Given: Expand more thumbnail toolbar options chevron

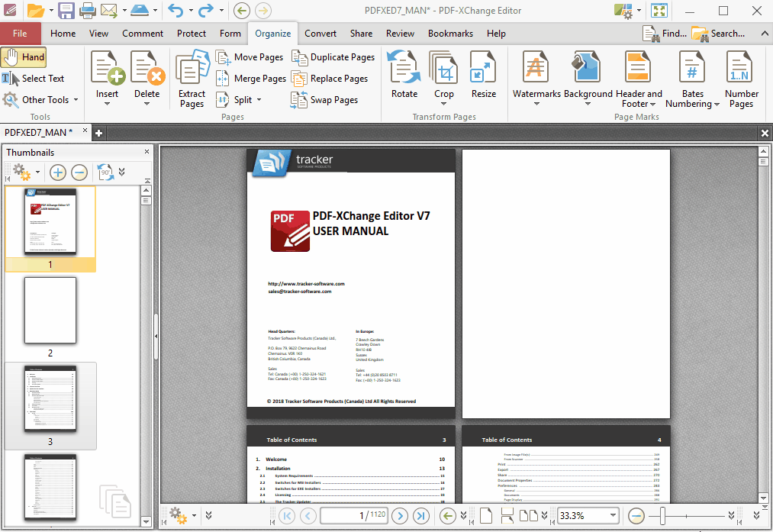Looking at the screenshot, I should click(x=122, y=172).
